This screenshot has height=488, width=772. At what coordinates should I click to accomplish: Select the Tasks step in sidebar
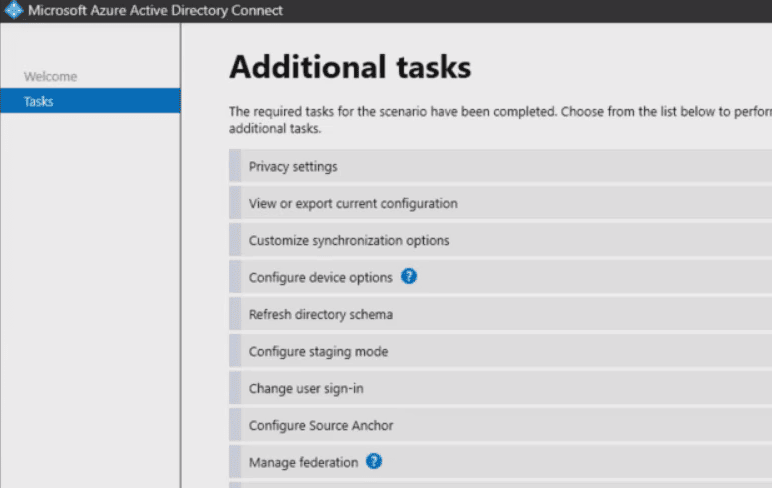click(x=91, y=101)
